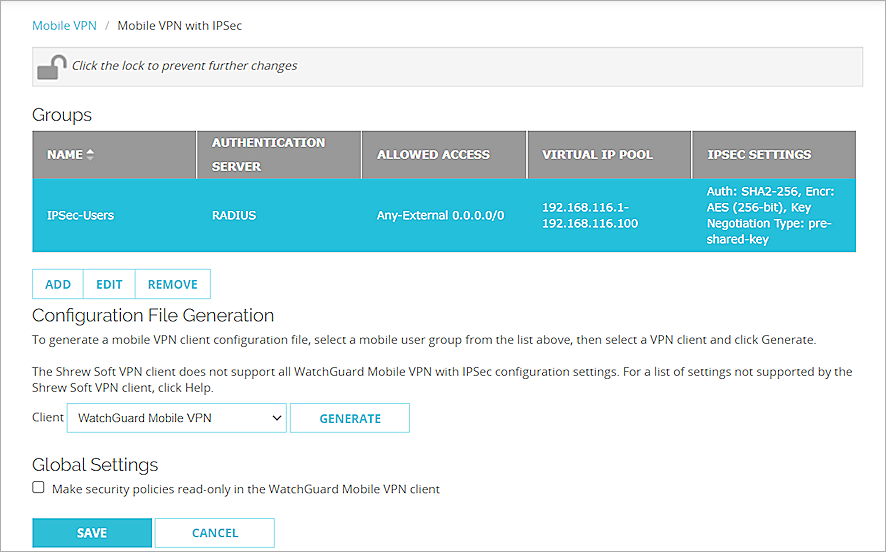Screen dimensions: 886x552
Task: Click the 'Mobile VPN with IPSec' breadcrumb text
Action: click(x=180, y=25)
